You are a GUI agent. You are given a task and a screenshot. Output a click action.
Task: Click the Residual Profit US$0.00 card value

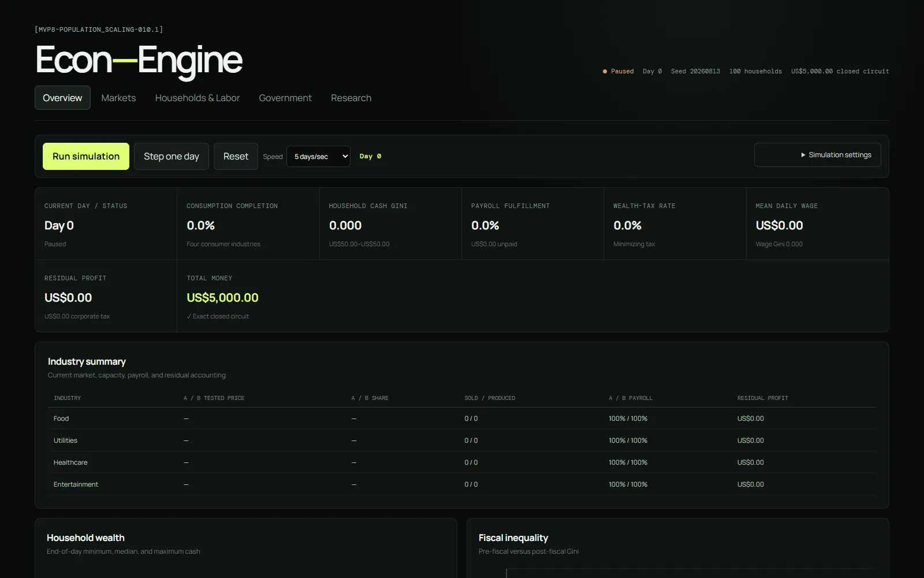tap(68, 298)
